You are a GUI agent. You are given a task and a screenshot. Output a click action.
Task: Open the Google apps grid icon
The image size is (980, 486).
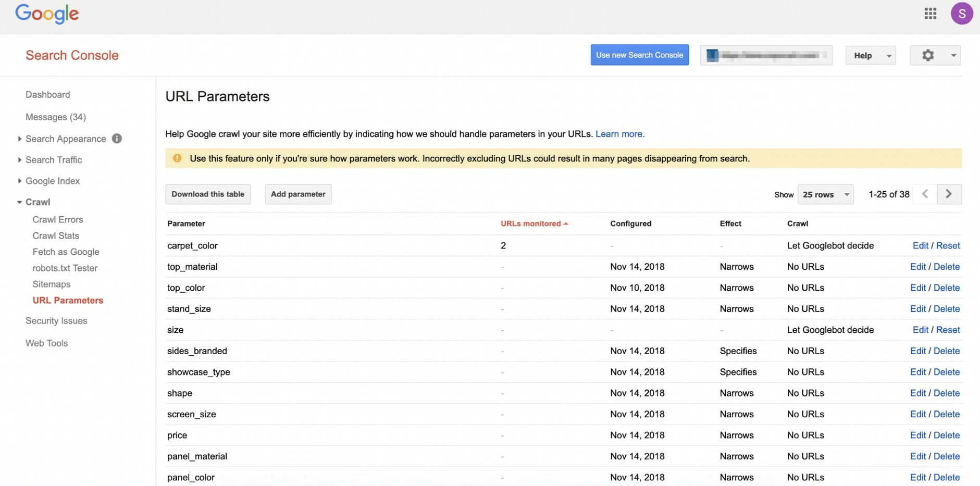(x=930, y=14)
